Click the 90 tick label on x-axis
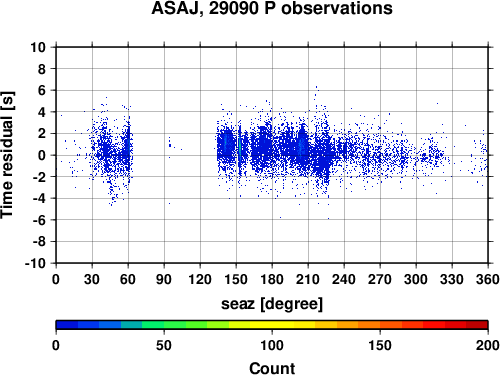 coord(164,279)
